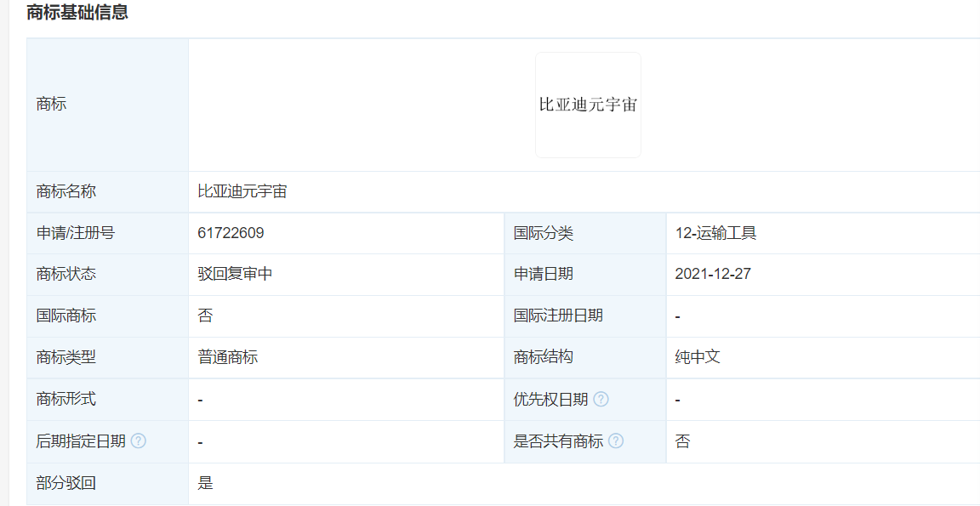The width and height of the screenshot is (980, 506).
Task: Click the 商标状态 label cell
Action: (x=107, y=274)
